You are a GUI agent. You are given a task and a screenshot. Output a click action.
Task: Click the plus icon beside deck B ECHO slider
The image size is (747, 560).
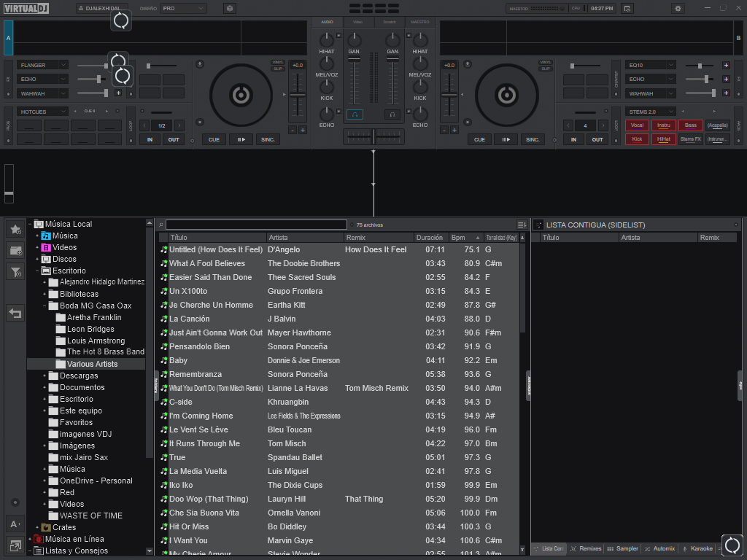[726, 79]
